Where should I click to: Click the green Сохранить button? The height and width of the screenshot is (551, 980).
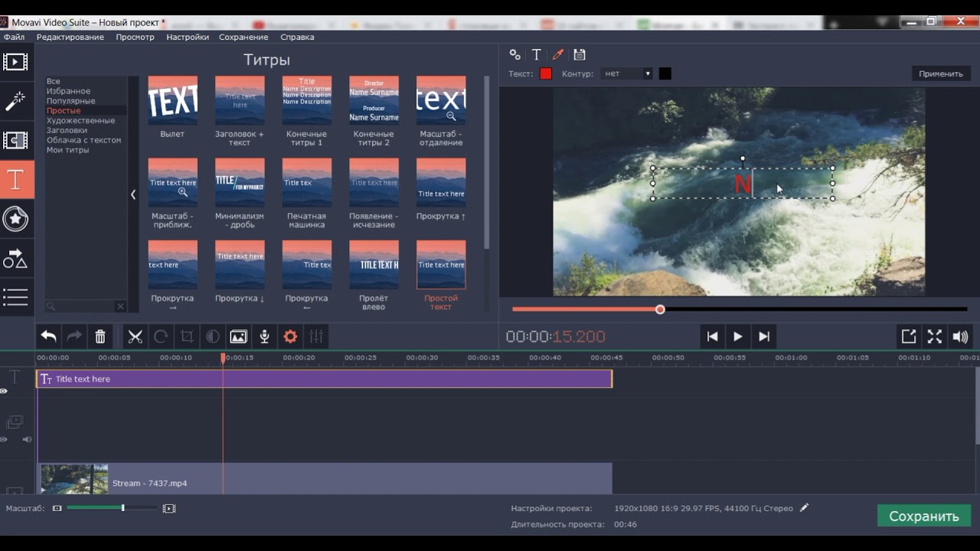pyautogui.click(x=924, y=516)
